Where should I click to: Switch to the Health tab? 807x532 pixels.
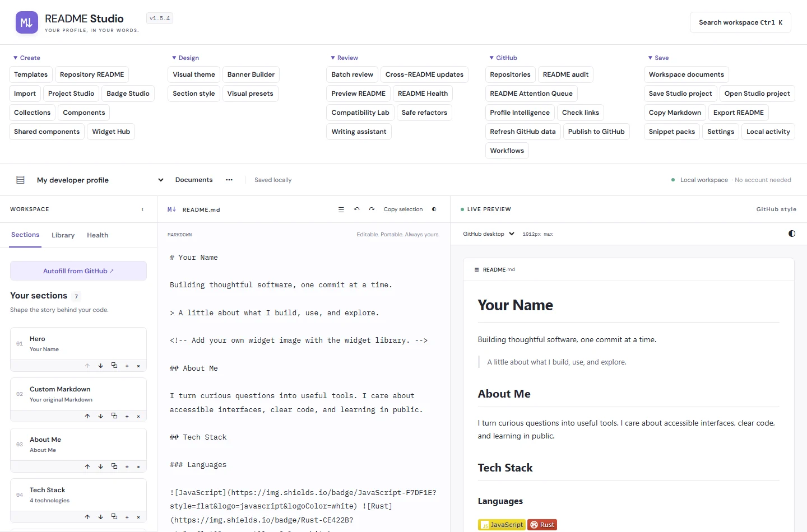tap(98, 235)
